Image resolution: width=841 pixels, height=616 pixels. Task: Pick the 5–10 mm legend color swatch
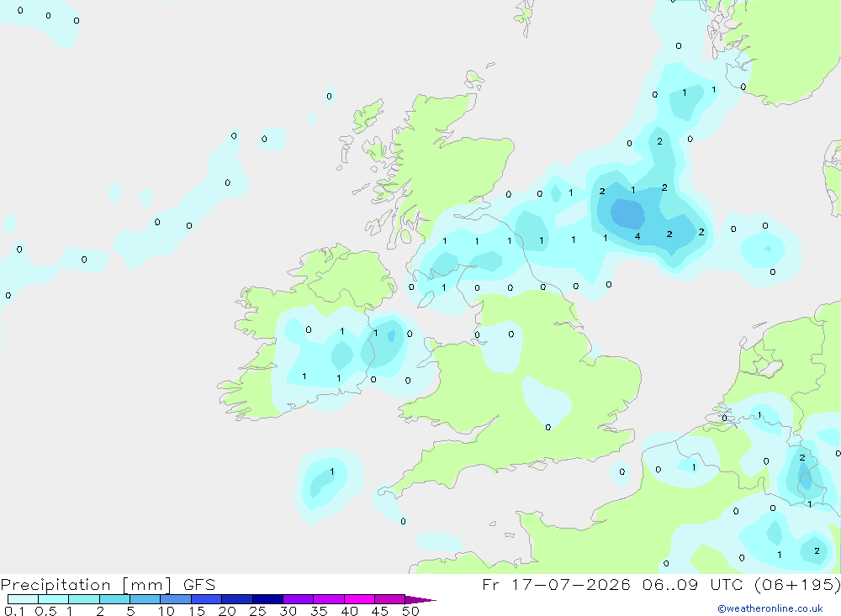[145, 599]
